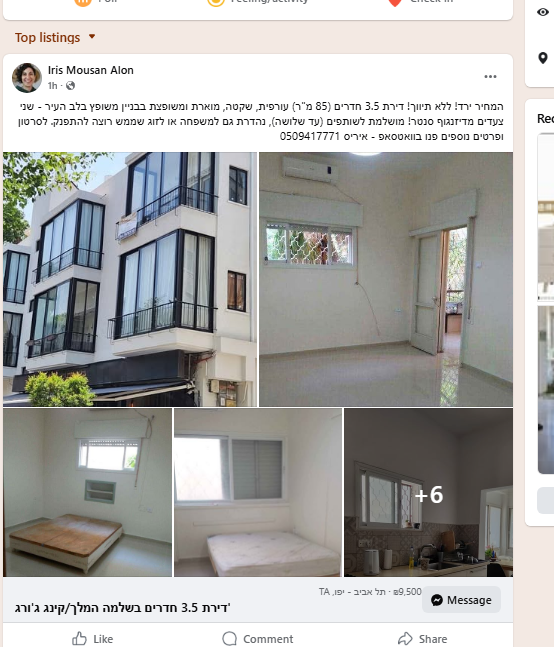Click the thumbs-up Like icon
554x647 pixels.
pyautogui.click(x=79, y=638)
